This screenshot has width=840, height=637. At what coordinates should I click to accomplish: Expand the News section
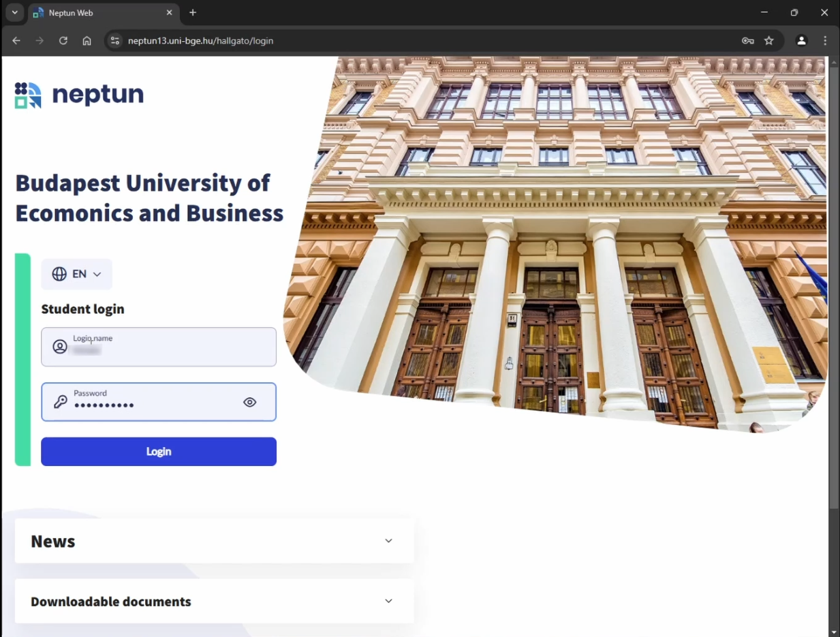388,541
